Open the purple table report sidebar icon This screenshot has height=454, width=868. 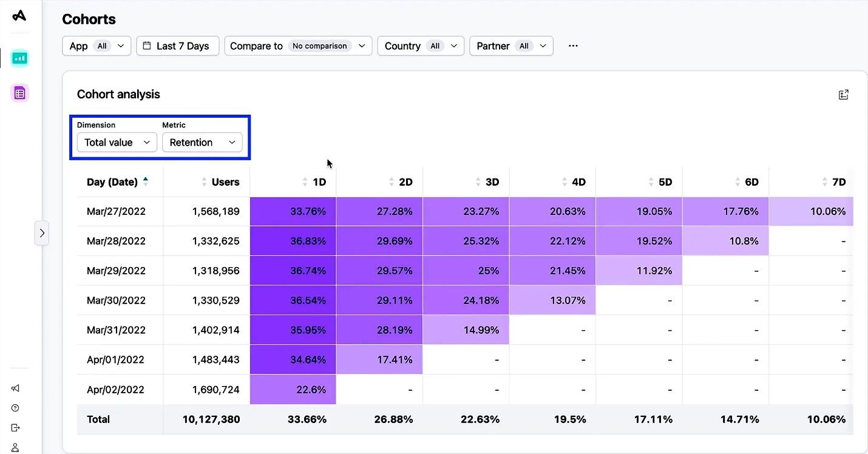(19, 93)
